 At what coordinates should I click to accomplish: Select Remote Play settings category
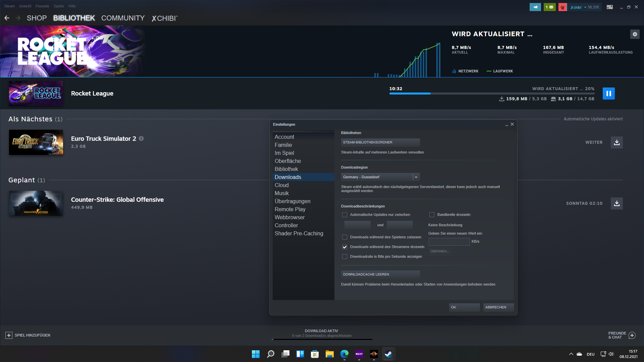[x=304, y=209]
